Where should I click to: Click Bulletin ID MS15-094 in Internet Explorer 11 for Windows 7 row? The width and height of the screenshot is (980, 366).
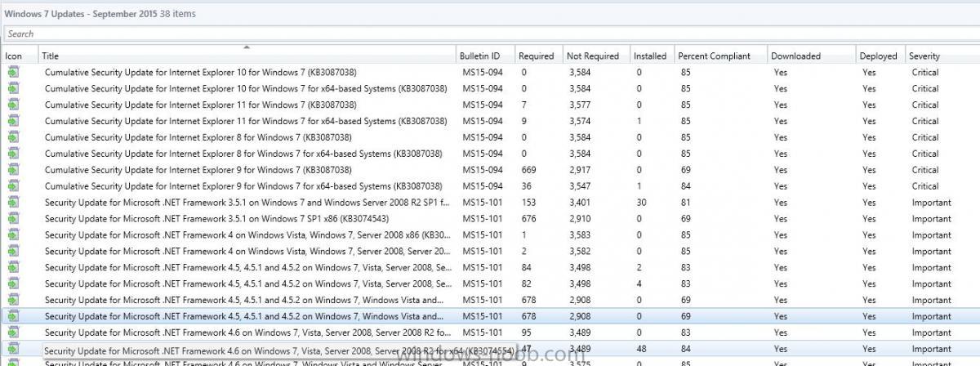482,105
